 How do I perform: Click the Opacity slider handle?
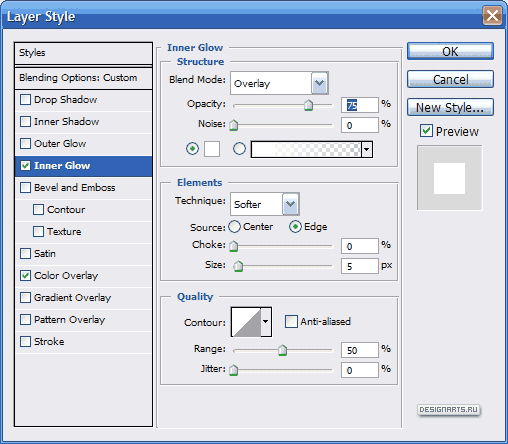coord(309,105)
